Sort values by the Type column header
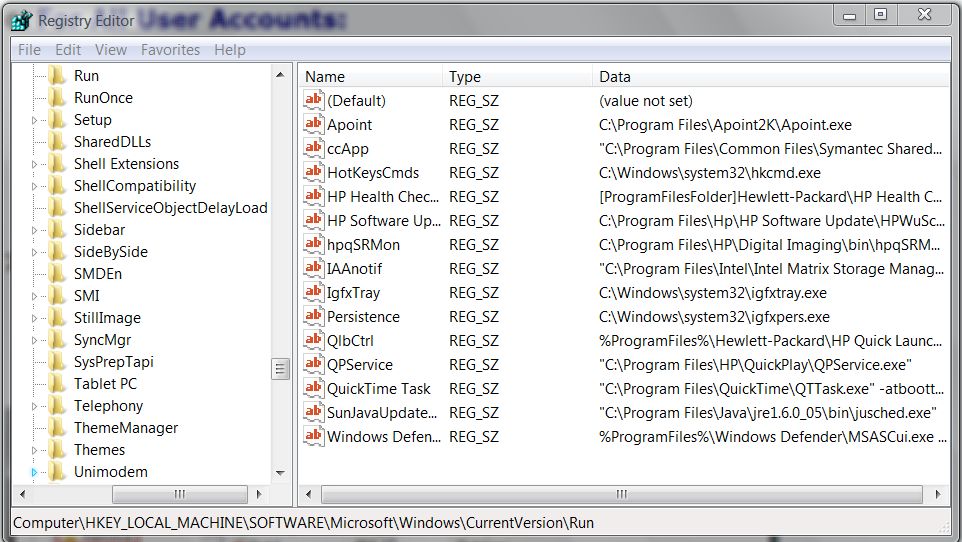The height and width of the screenshot is (542, 962). pyautogui.click(x=517, y=77)
